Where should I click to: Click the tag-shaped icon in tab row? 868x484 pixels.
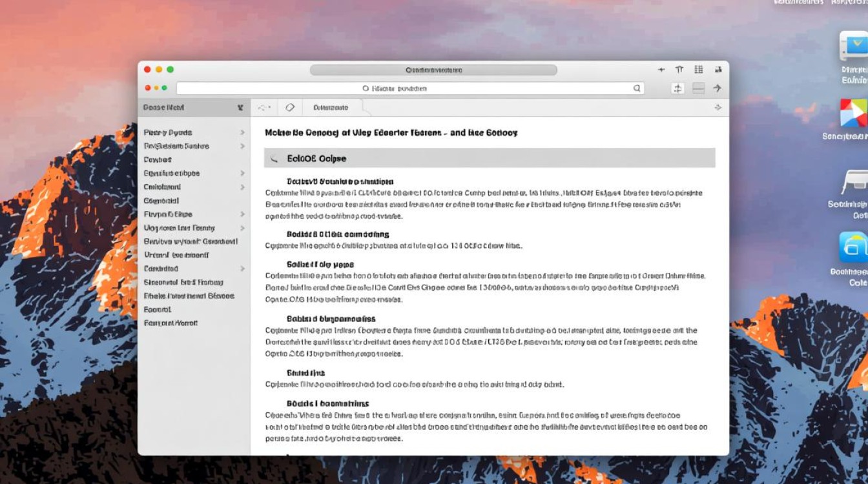290,108
